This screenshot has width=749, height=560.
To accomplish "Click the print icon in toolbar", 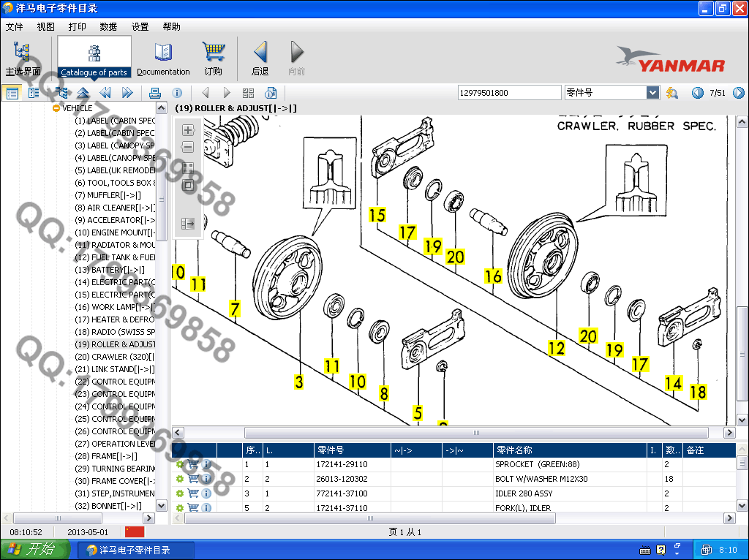I will pos(154,93).
